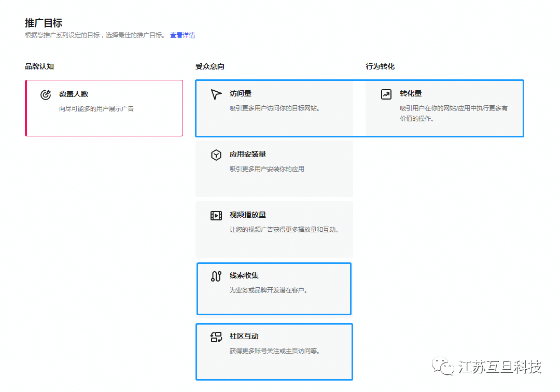560x392 pixels.
Task: Click the 受众意向 column heading
Action: point(210,67)
